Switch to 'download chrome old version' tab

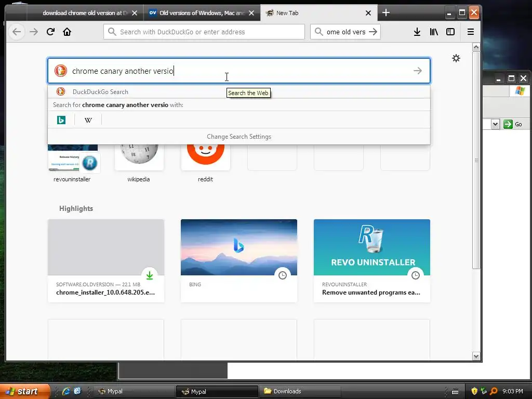click(x=85, y=13)
